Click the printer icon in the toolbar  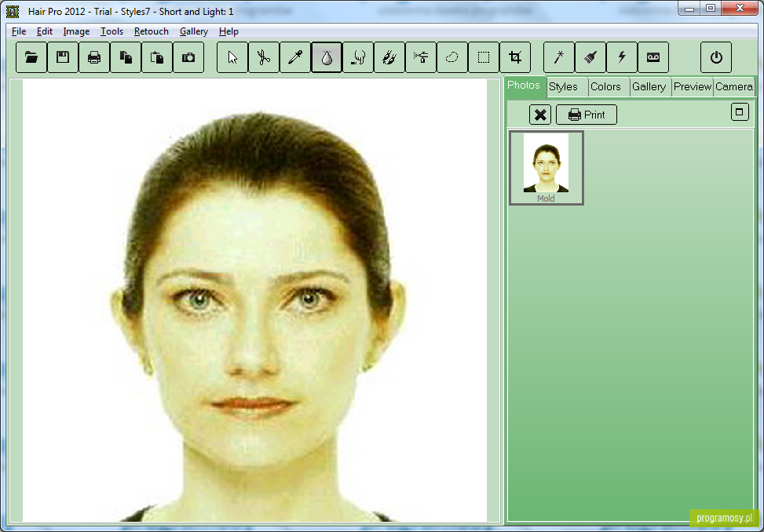click(94, 57)
